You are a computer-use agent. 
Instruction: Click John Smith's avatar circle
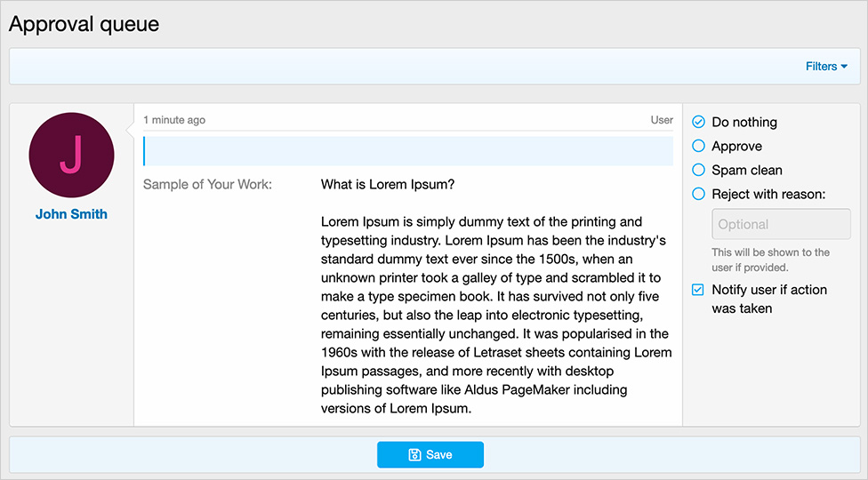pyautogui.click(x=71, y=155)
